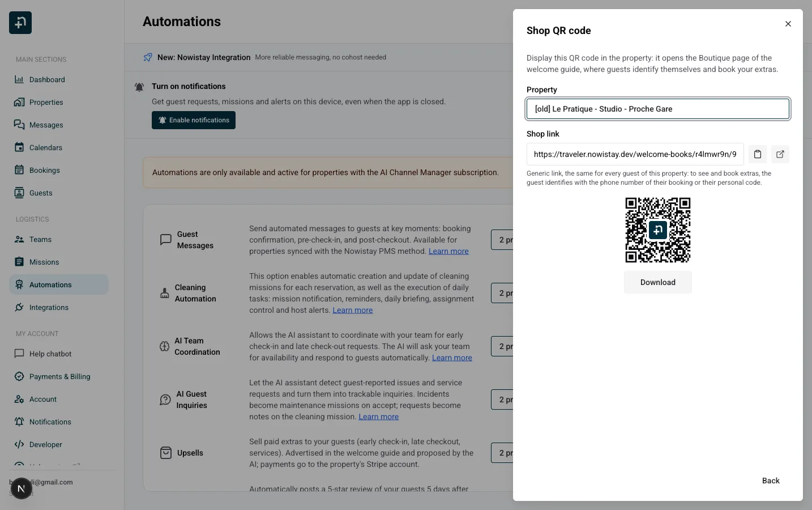Download the shop QR code
Viewport: 812px width, 510px height.
(658, 282)
